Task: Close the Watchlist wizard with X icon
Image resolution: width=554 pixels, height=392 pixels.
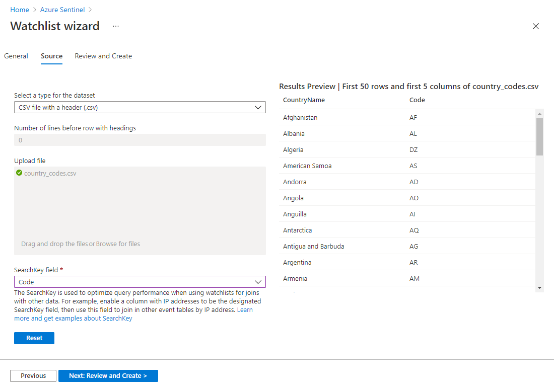Action: tap(536, 26)
